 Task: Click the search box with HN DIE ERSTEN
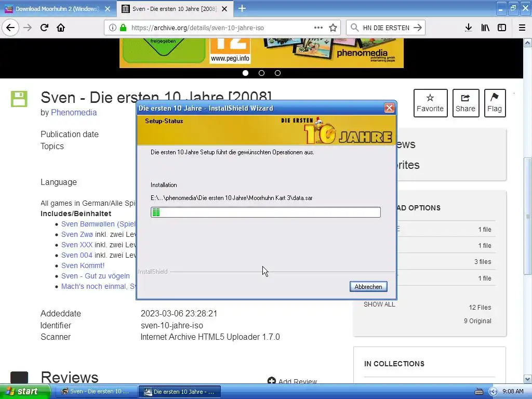(386, 28)
